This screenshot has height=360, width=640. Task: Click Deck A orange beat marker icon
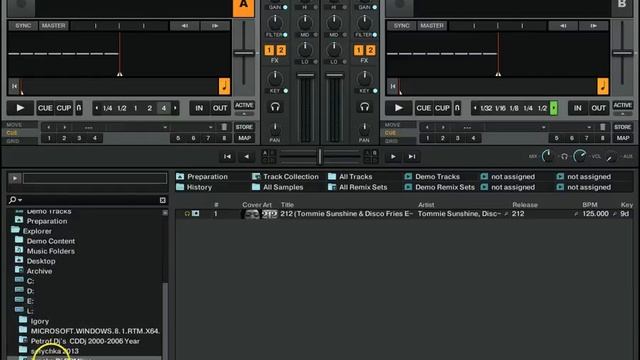[224, 86]
